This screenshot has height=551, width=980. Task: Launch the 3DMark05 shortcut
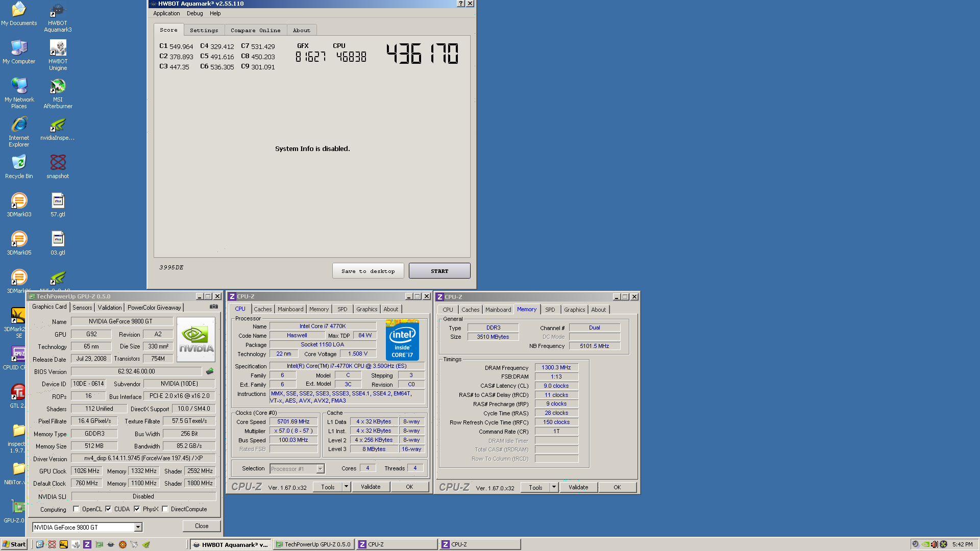(x=19, y=243)
